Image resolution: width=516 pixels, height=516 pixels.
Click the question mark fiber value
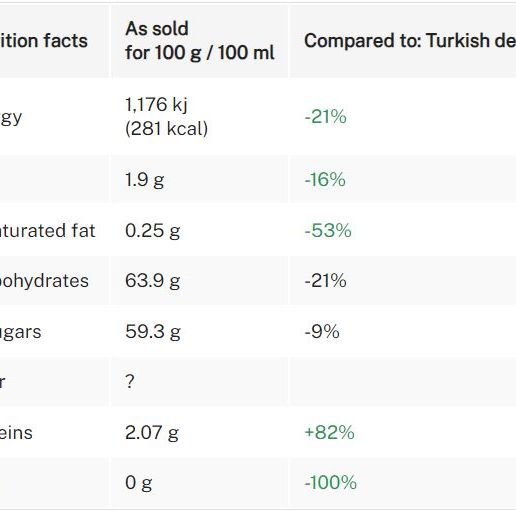pos(130,381)
